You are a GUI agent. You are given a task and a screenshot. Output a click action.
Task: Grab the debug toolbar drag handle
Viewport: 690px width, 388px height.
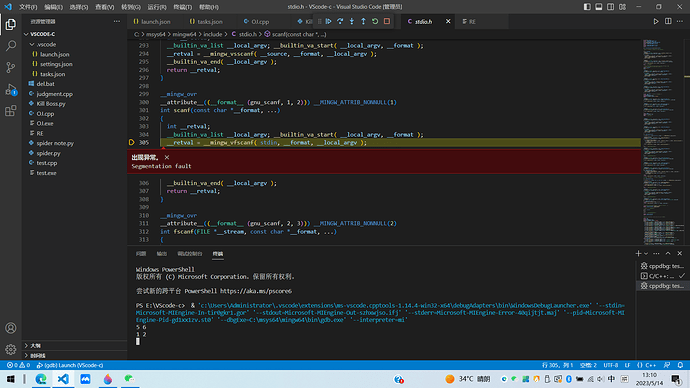(320, 21)
